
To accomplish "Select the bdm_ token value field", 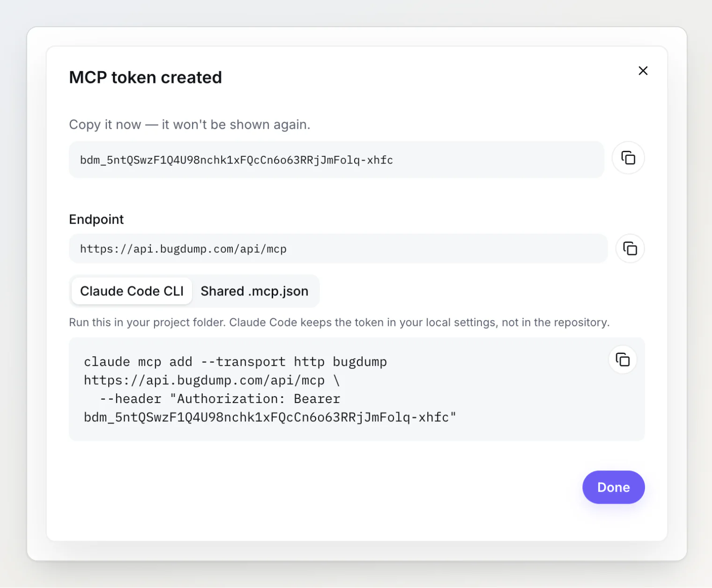I will click(336, 160).
